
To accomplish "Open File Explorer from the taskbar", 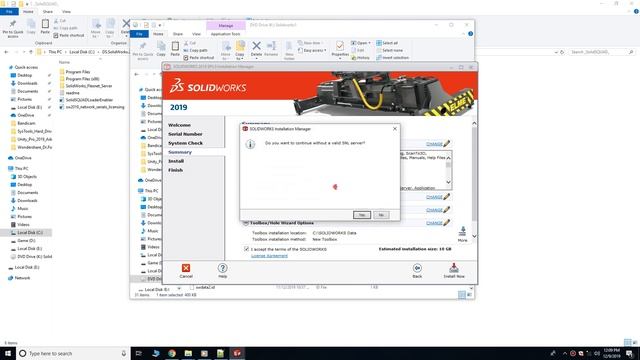I will [188, 353].
